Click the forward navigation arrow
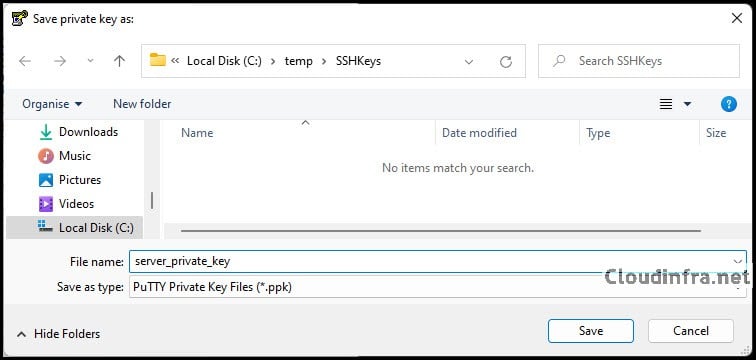Screen dimensions: 756x360 (60, 61)
